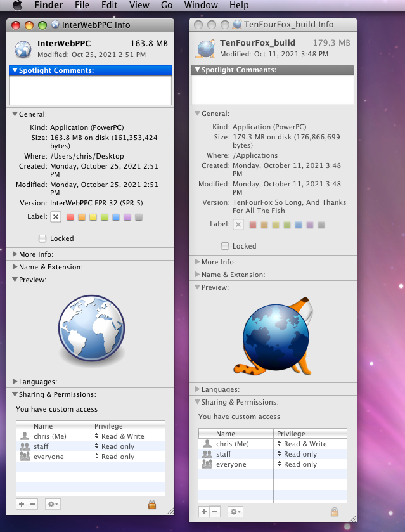Change chris privilege in TenFourFox_build Info
The width and height of the screenshot is (405, 532).
[302, 443]
